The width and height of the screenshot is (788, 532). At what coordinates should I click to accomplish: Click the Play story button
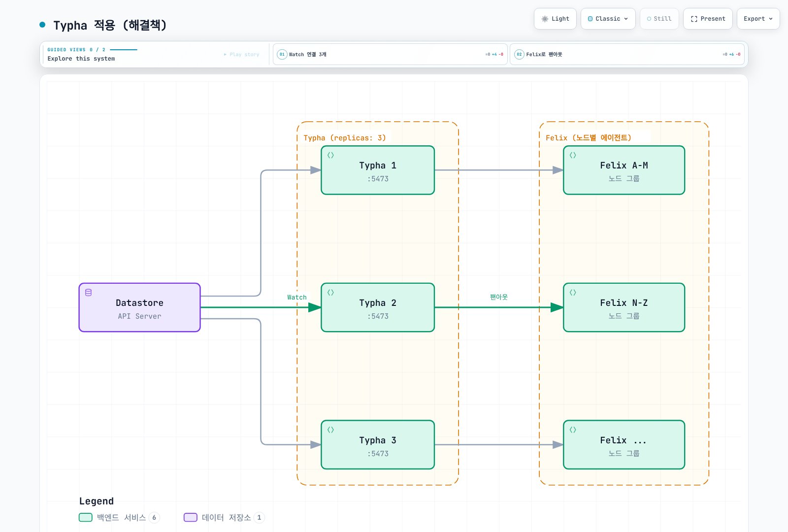point(241,54)
